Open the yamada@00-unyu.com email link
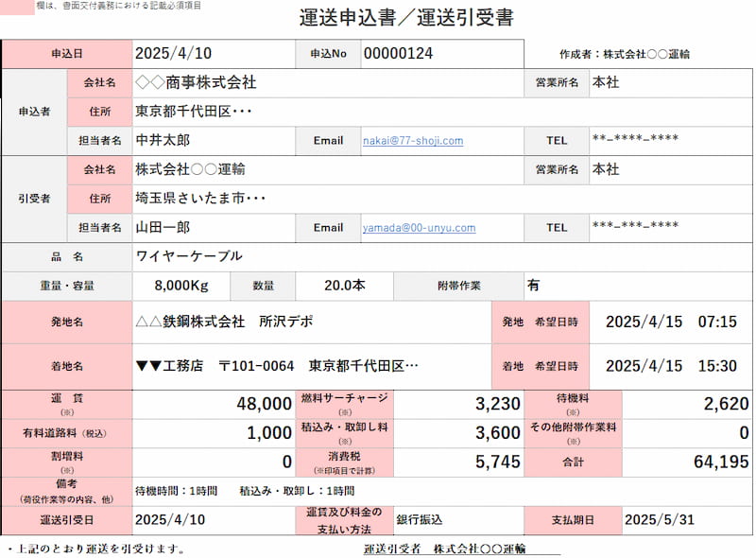756x558 pixels. pyautogui.click(x=419, y=227)
